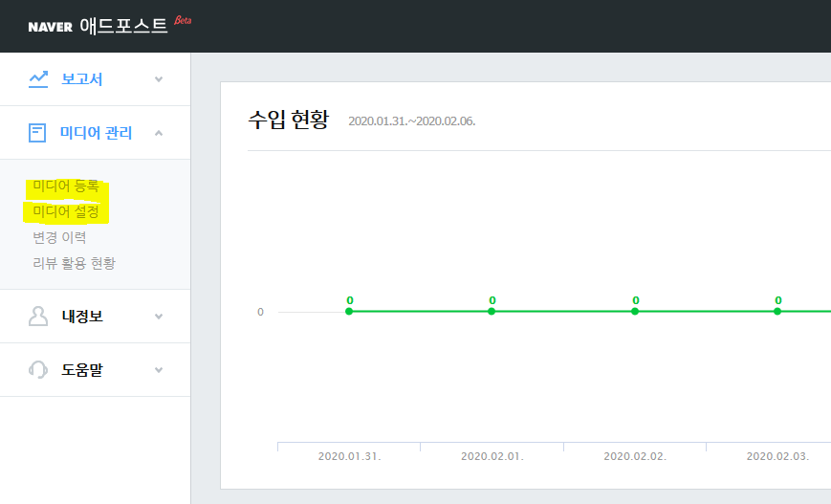Click the chart point above 2020.01.31.
831x504 pixels.
coord(349,311)
